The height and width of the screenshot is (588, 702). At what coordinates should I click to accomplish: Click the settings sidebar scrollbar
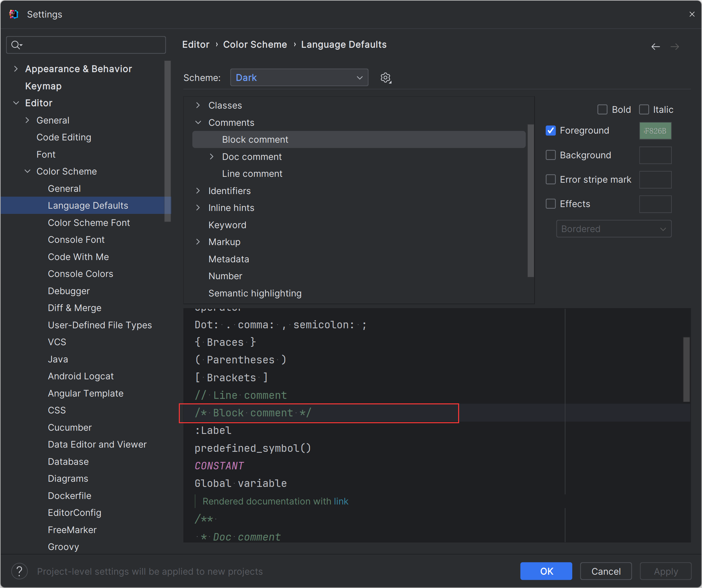point(167,141)
